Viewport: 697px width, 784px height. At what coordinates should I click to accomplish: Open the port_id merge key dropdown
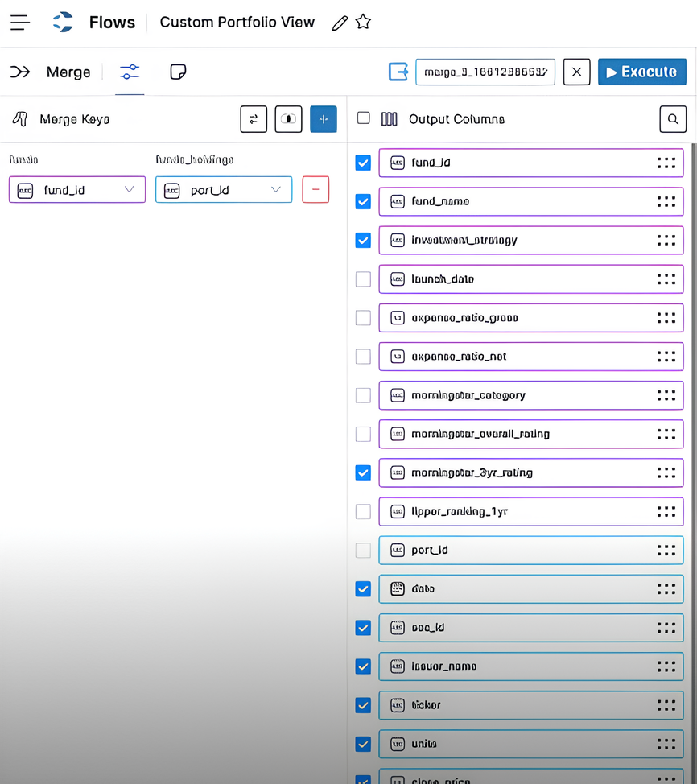pos(224,189)
